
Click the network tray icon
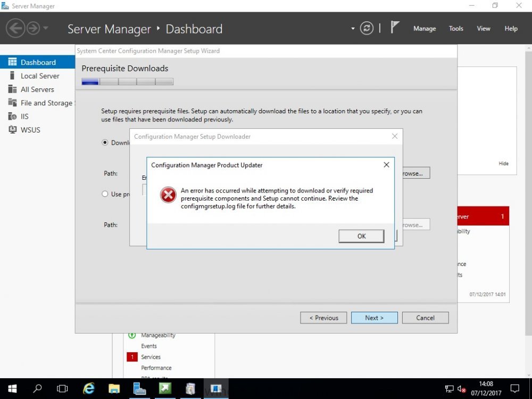point(449,389)
